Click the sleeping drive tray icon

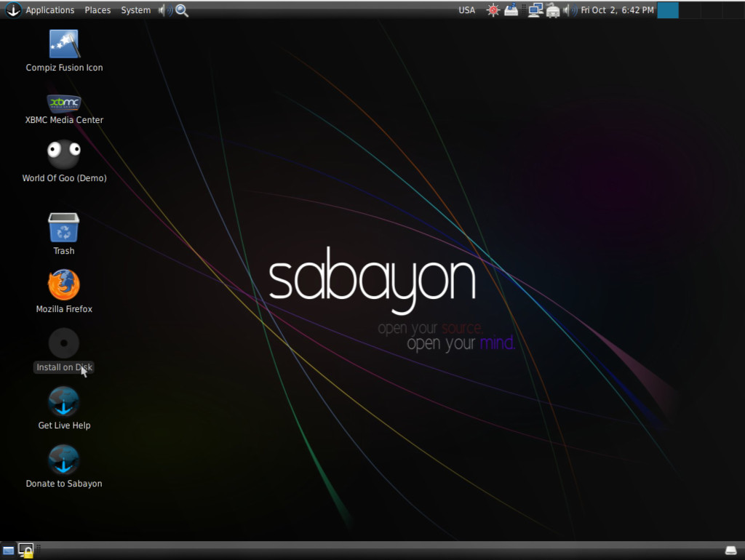[x=511, y=9]
